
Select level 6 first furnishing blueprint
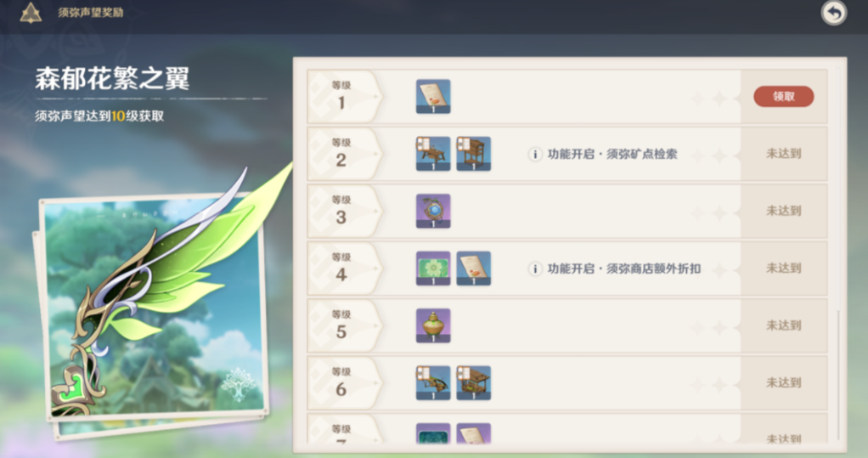(x=433, y=382)
